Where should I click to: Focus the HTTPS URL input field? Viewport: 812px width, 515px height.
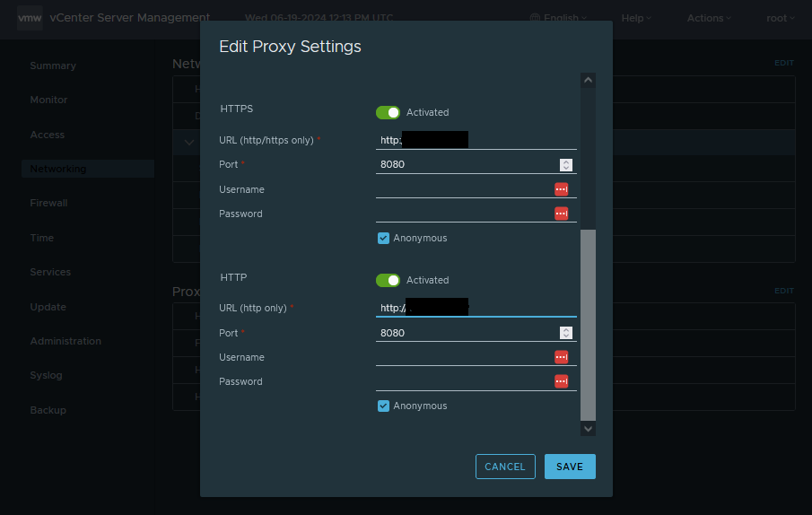[x=476, y=140]
